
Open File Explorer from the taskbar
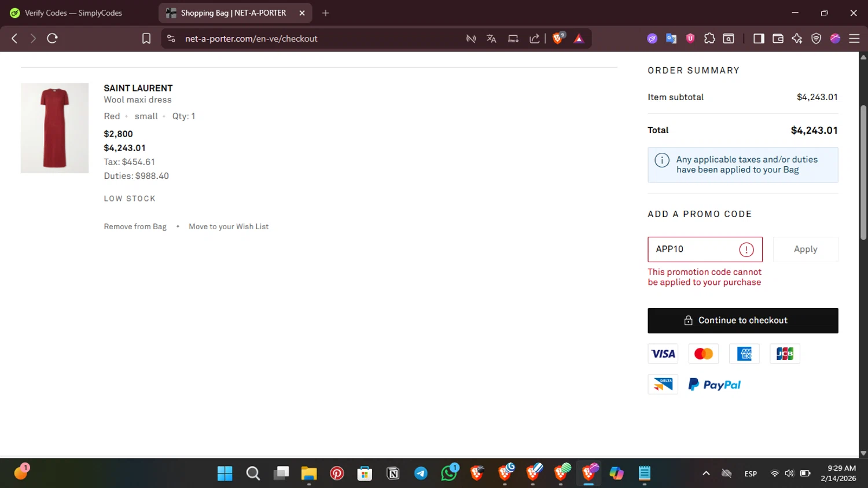pos(309,474)
